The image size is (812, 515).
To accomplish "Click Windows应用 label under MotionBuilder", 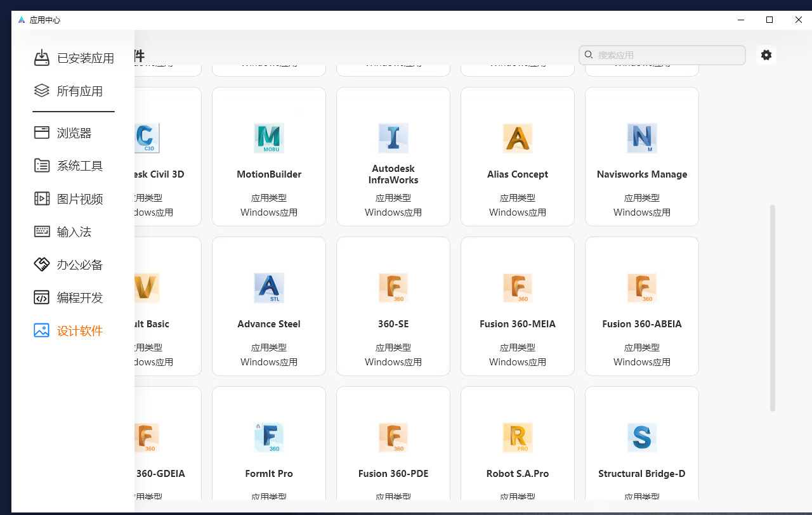I will click(x=269, y=212).
